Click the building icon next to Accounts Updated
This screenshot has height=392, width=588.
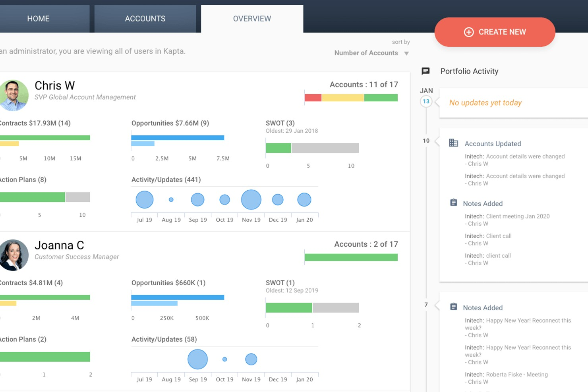[453, 143]
